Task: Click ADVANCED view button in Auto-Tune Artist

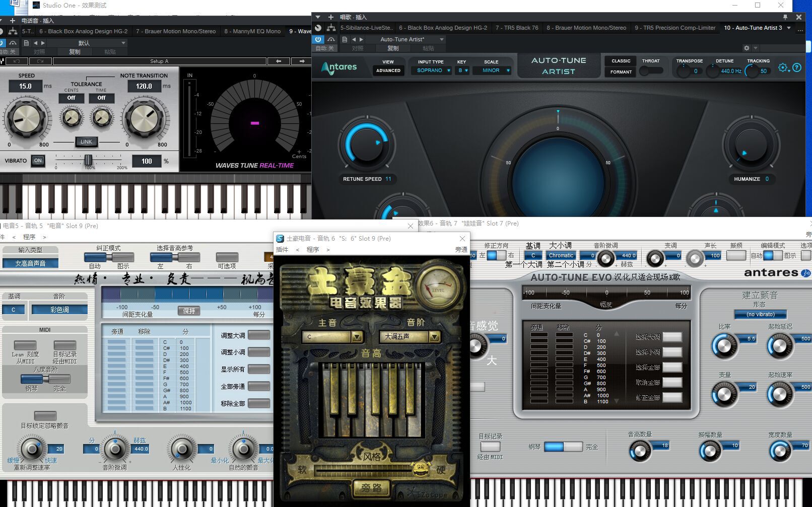Action: click(388, 70)
